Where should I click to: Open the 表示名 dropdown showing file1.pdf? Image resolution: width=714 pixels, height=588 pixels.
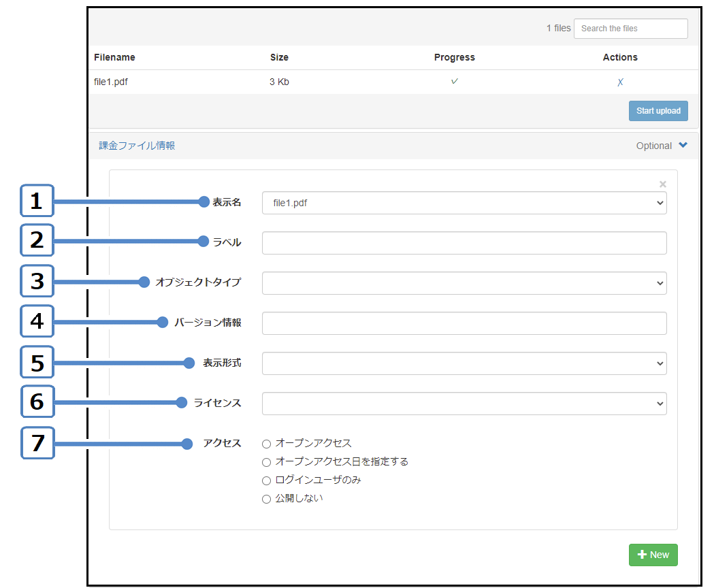point(464,203)
